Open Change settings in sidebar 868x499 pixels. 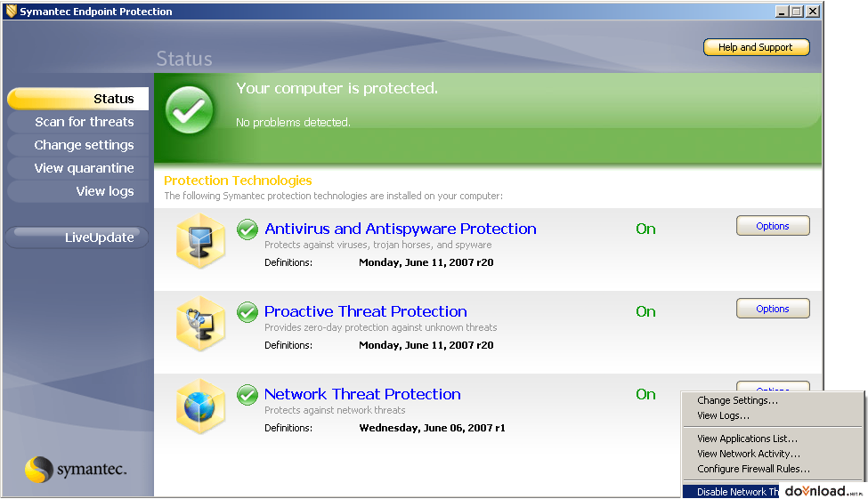pos(78,145)
